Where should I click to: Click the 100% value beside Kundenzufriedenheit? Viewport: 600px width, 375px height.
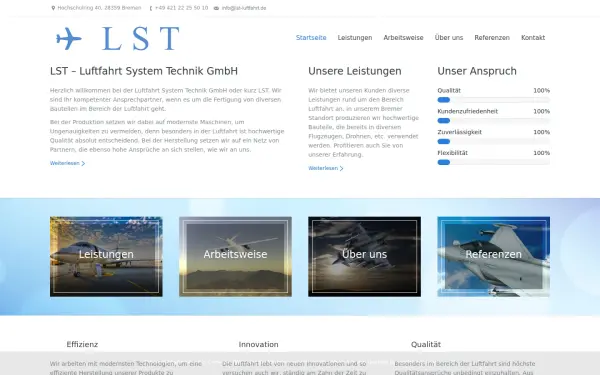coord(541,111)
